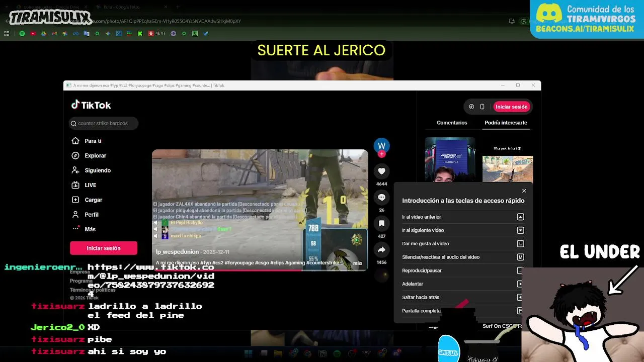The image size is (644, 362).
Task: Follow the creator via the plus badge
Action: 381,154
